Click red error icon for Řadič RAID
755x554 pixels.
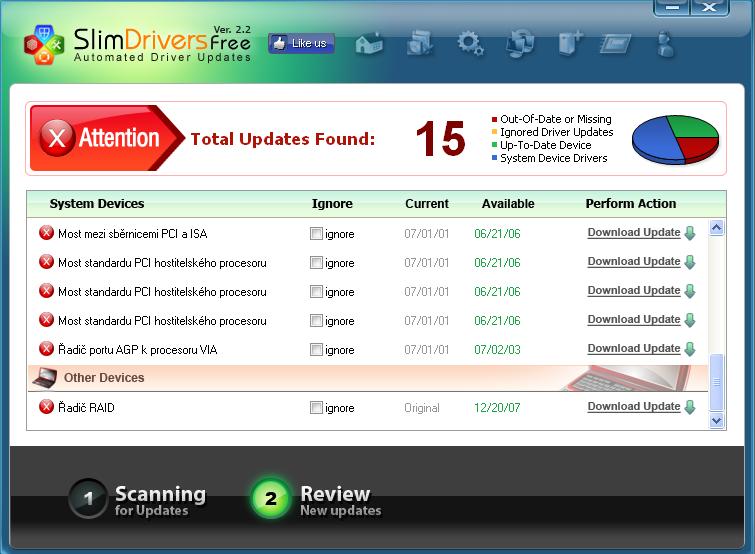46,407
